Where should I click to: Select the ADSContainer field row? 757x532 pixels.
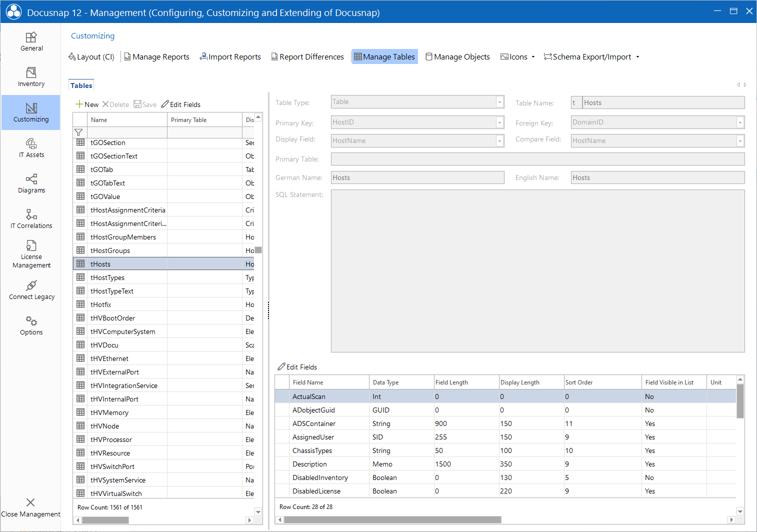[505, 423]
